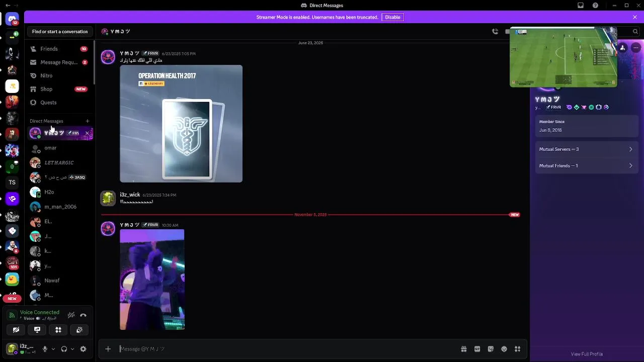The height and width of the screenshot is (362, 644).
Task: Click the voice connection signal icon
Action: pos(12,315)
